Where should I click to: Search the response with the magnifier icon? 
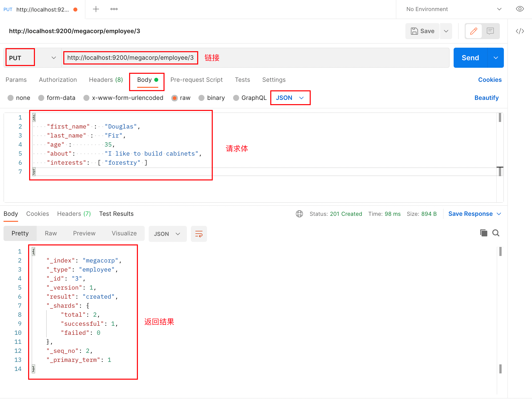496,233
